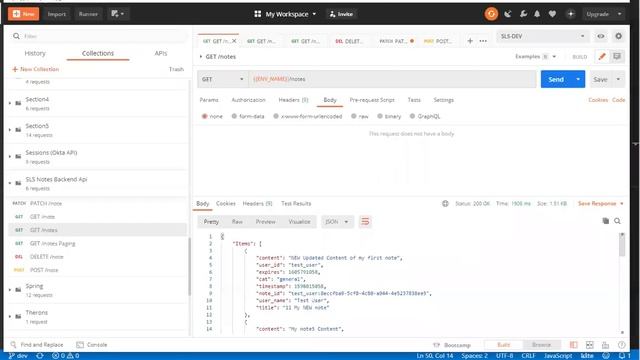Open the three-dots tab options menu
Screen dimensions: 640x360
coord(483,41)
